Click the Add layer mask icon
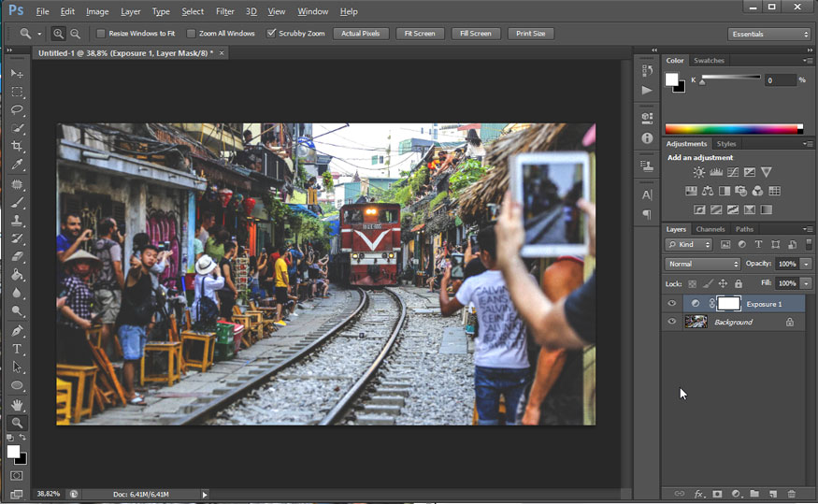 click(717, 494)
